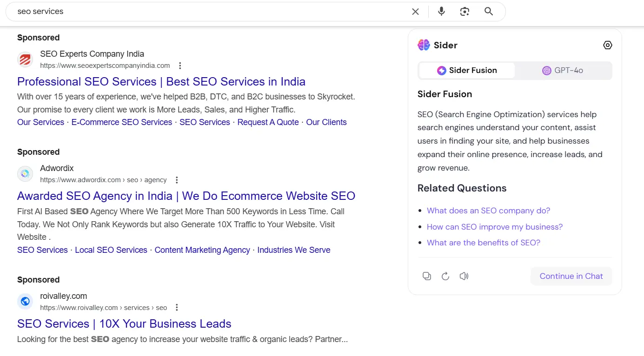
Task: Click the https://www.seoexpertscompanyindia.com URL text
Action: point(105,66)
